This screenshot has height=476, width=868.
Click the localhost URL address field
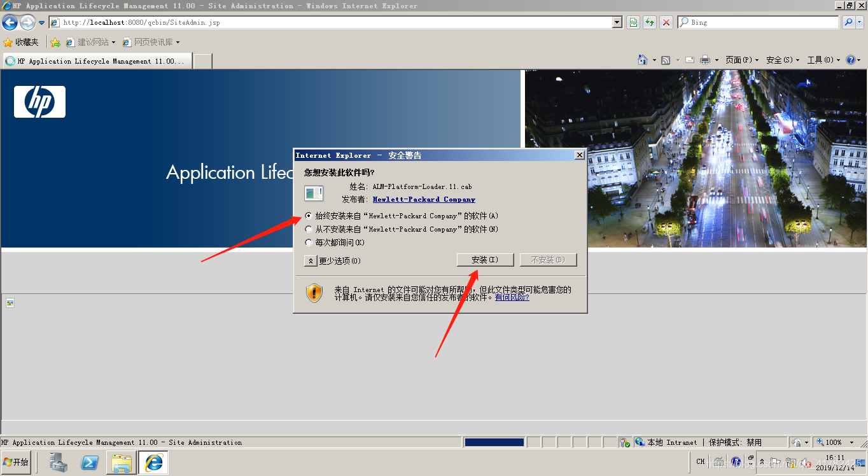click(331, 22)
